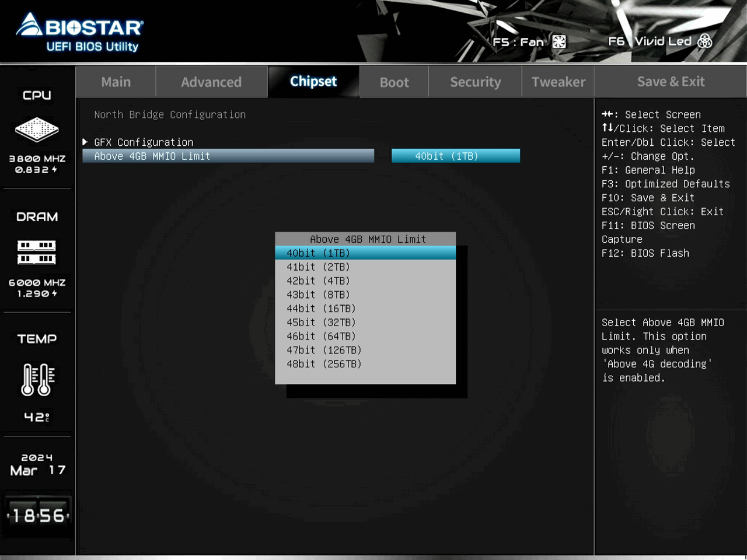747x560 pixels.
Task: Click the F1: General Help hint
Action: (648, 170)
